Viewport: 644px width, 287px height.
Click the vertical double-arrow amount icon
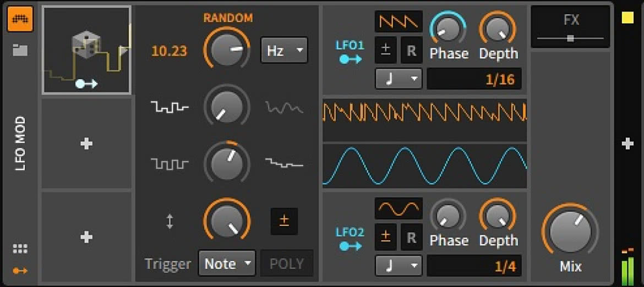(x=170, y=222)
